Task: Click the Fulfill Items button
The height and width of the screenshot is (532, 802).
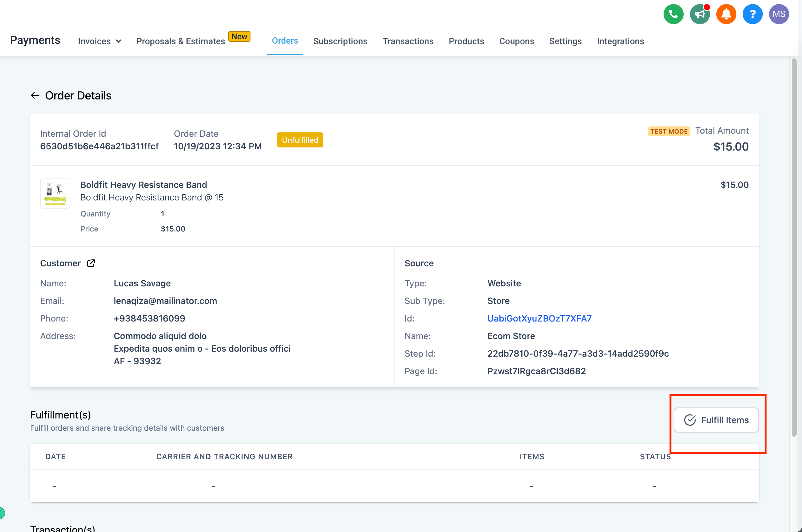Action: pyautogui.click(x=716, y=420)
